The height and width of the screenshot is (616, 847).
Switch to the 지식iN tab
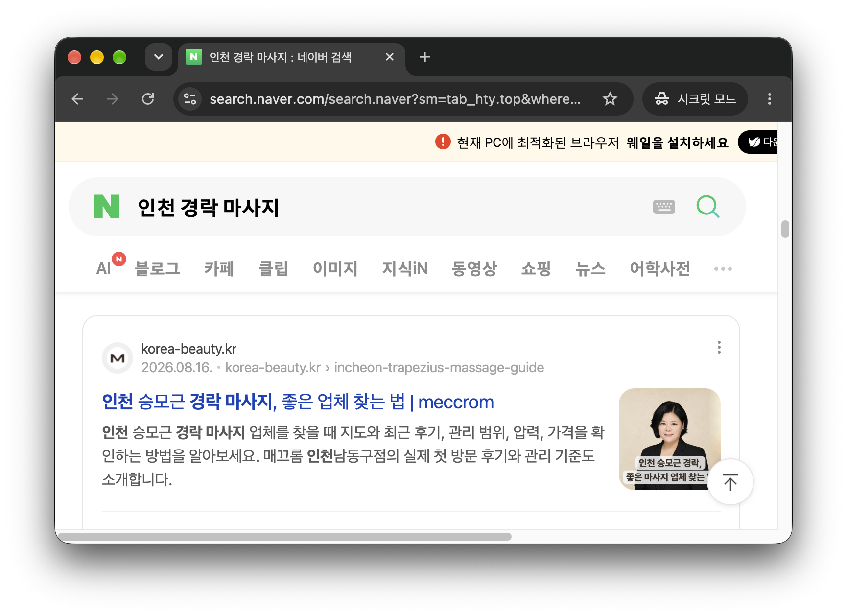405,268
